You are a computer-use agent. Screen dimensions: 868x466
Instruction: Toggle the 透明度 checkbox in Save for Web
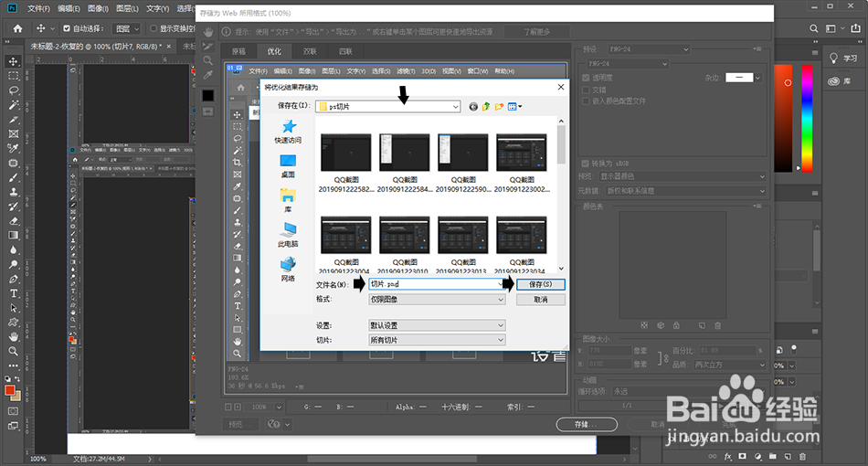pyautogui.click(x=586, y=78)
